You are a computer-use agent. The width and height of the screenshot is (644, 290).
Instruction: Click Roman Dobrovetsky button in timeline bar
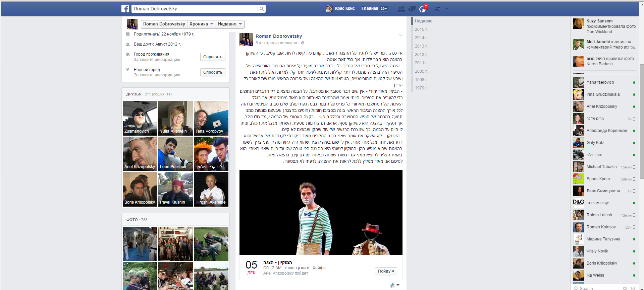[164, 24]
